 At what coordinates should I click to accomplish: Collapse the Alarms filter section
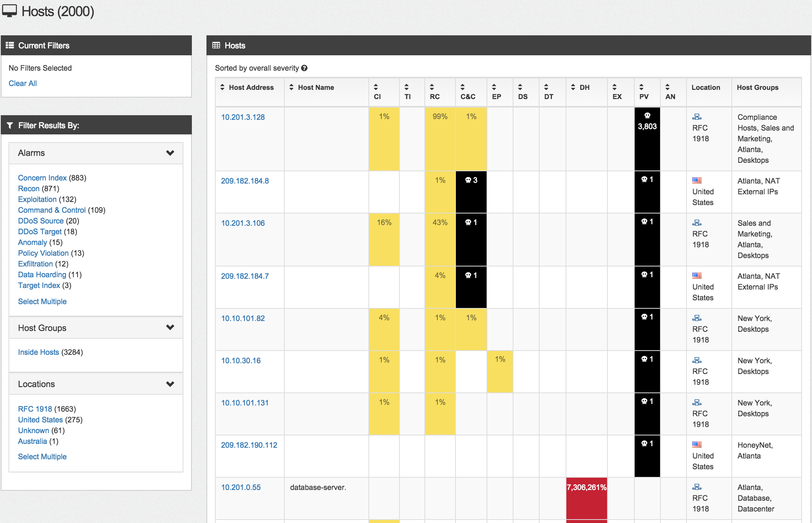point(170,153)
